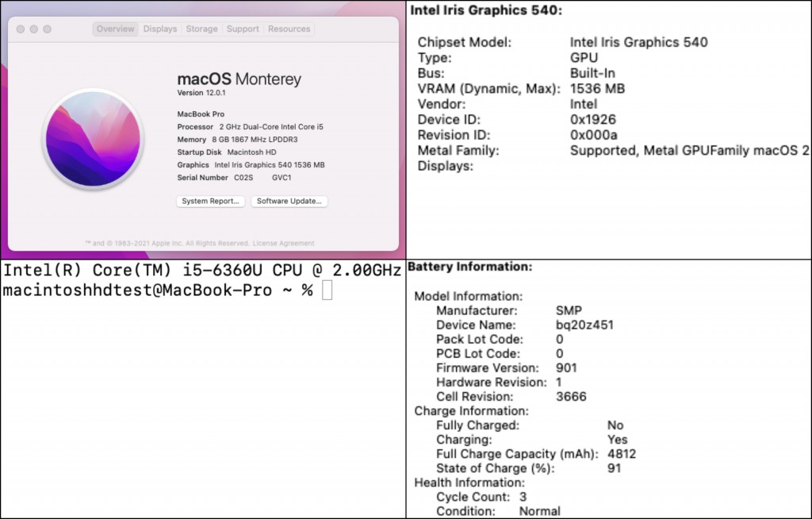Click the "MacBook Pro" model name in About window
Image resolution: width=812 pixels, height=519 pixels.
[x=201, y=114]
